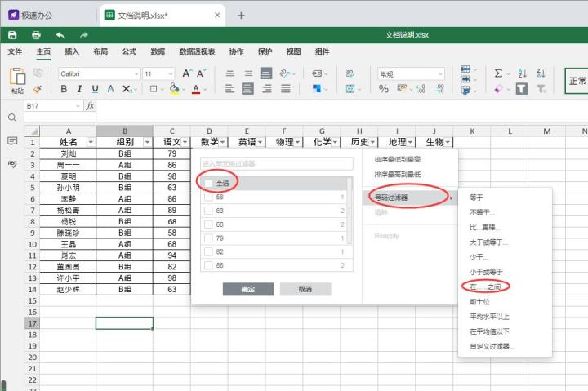This screenshot has height=391, width=588.
Task: Sort ascending A to Z
Action: tap(523, 73)
